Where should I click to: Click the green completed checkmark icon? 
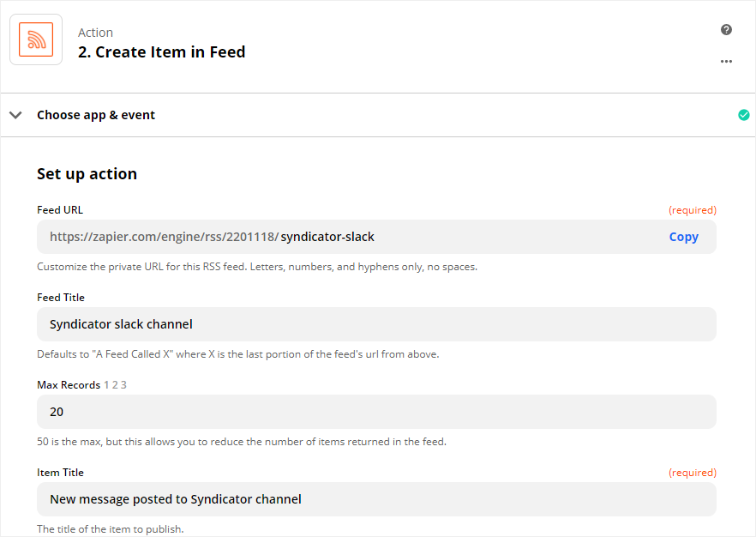point(743,115)
